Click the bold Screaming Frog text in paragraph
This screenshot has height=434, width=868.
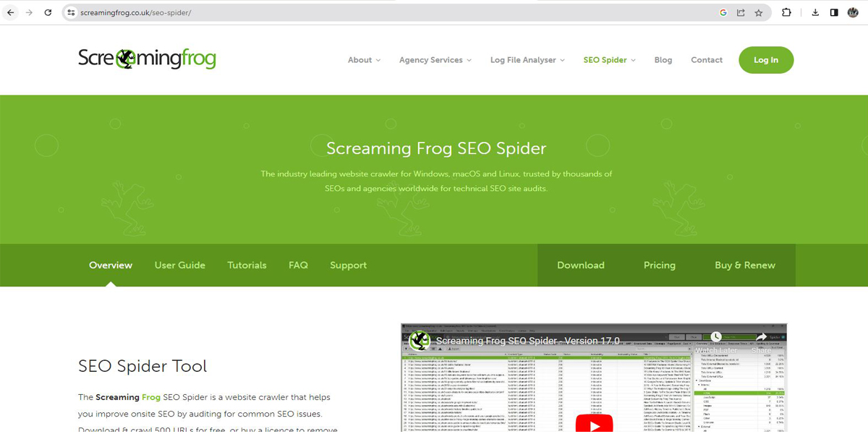pyautogui.click(x=128, y=397)
